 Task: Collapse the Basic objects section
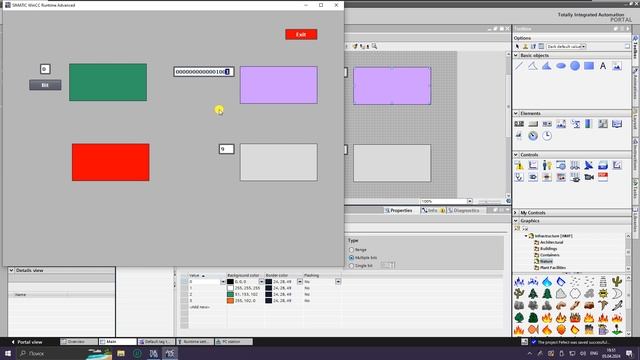point(516,55)
